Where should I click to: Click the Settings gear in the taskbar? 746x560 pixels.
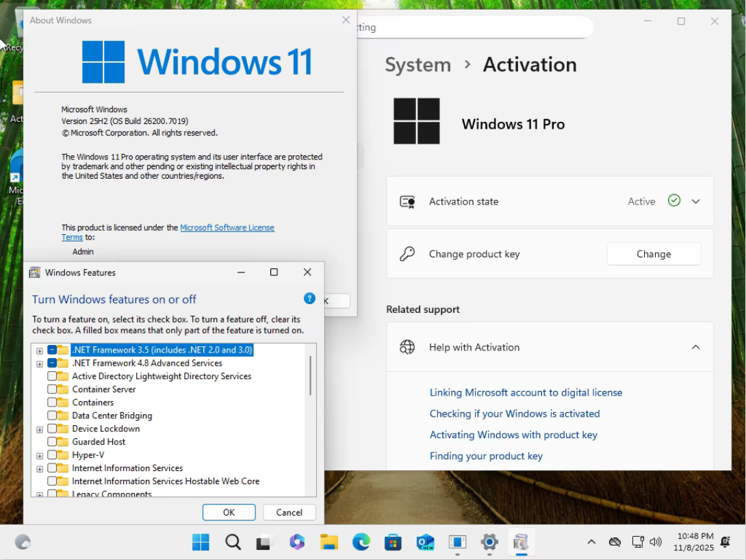(489, 543)
